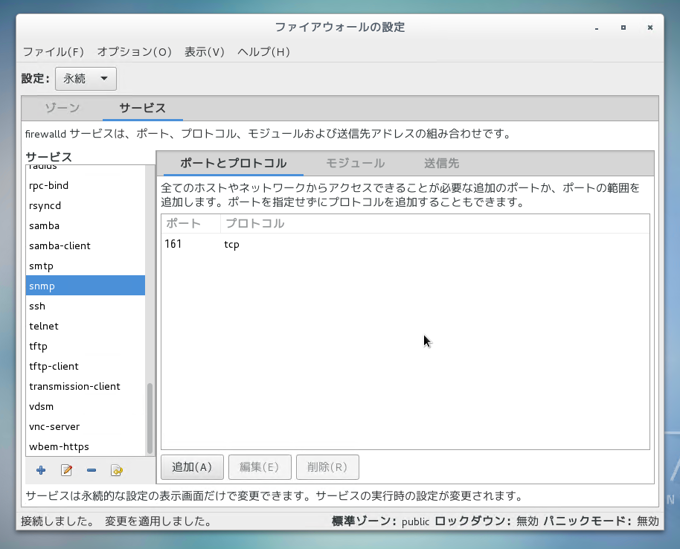Click the 接続しました。 status message
The height and width of the screenshot is (549, 680).
pos(58,521)
